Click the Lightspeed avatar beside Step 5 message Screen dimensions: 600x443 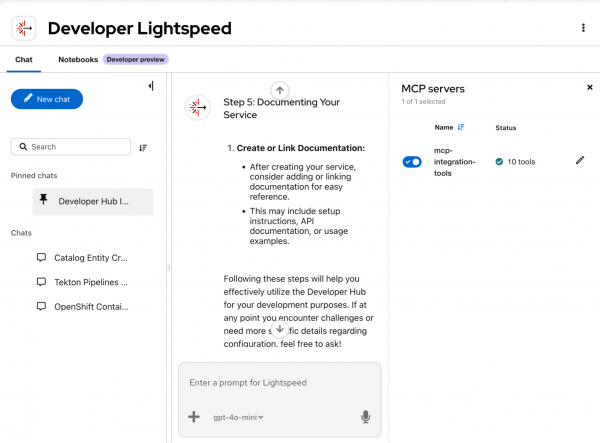[x=197, y=107]
